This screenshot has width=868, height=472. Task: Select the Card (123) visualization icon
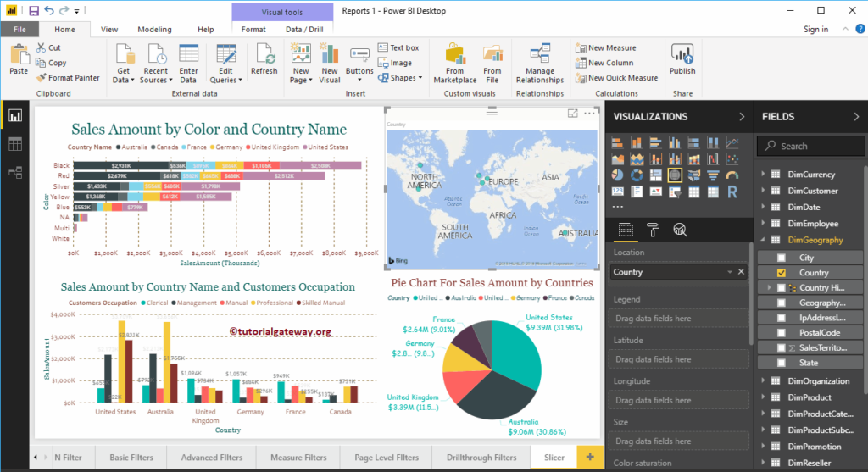point(618,192)
